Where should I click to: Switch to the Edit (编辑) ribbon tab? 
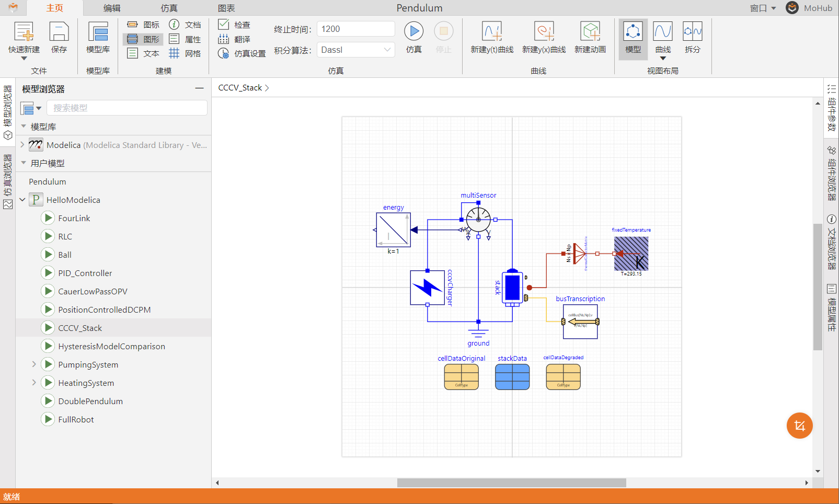(112, 8)
